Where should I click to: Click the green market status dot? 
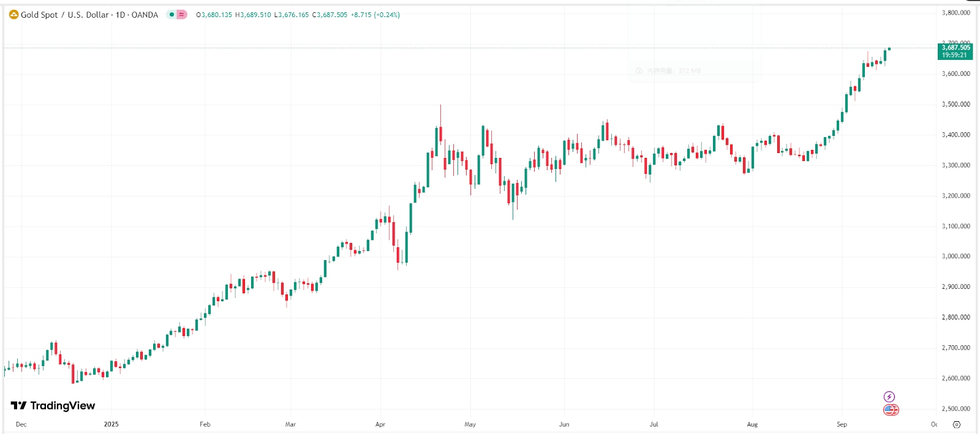click(x=171, y=15)
